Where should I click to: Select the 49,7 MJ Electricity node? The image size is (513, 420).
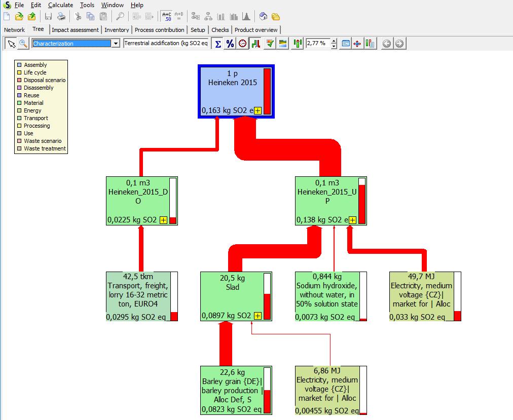[425, 296]
